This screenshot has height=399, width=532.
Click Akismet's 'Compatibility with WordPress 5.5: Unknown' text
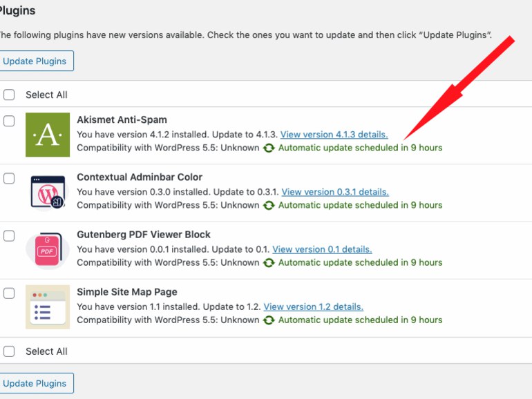pos(168,148)
